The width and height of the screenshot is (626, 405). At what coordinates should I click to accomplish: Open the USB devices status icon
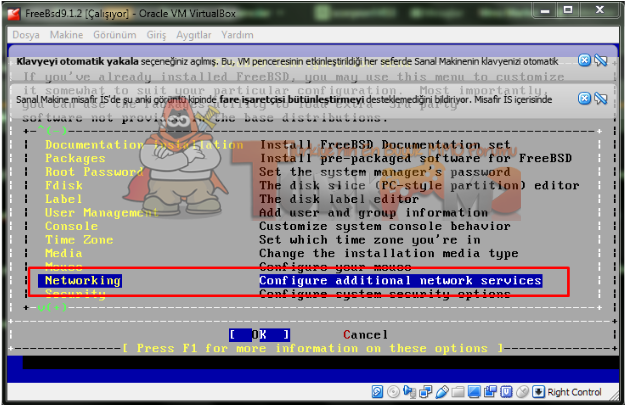click(x=442, y=392)
